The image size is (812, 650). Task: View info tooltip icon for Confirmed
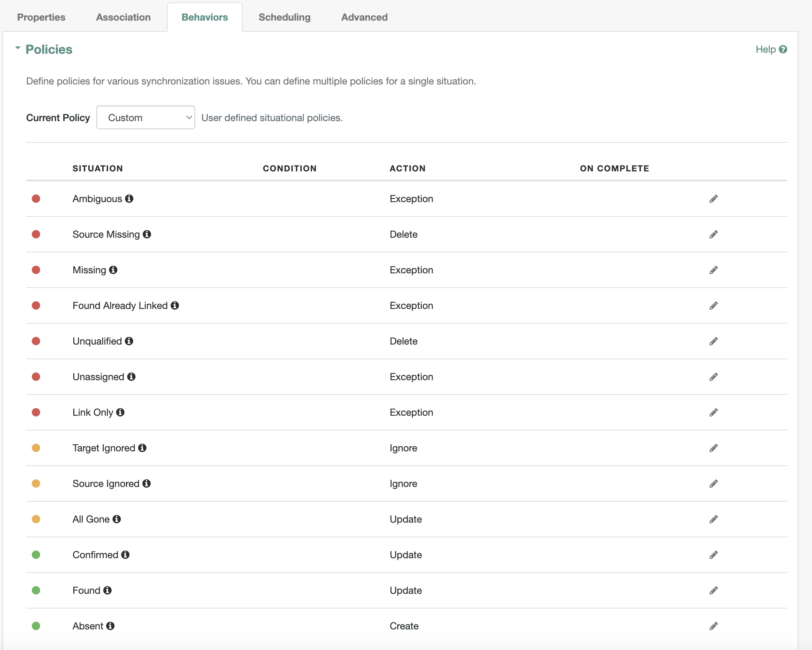(125, 555)
